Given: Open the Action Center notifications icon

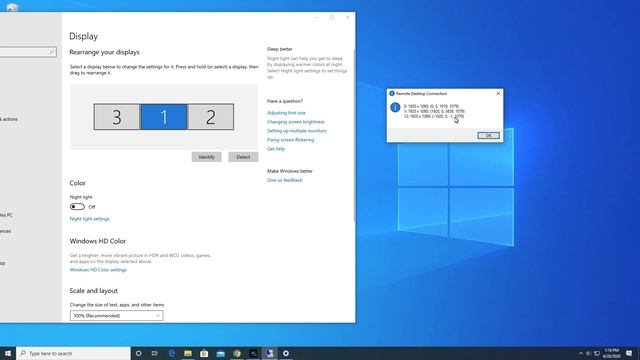Looking at the screenshot, I should [x=629, y=353].
